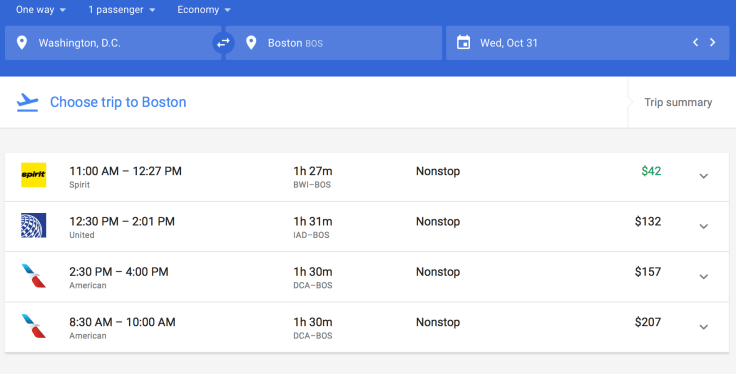Click the calendar icon in the date field
This screenshot has height=374, width=736.
[x=463, y=43]
